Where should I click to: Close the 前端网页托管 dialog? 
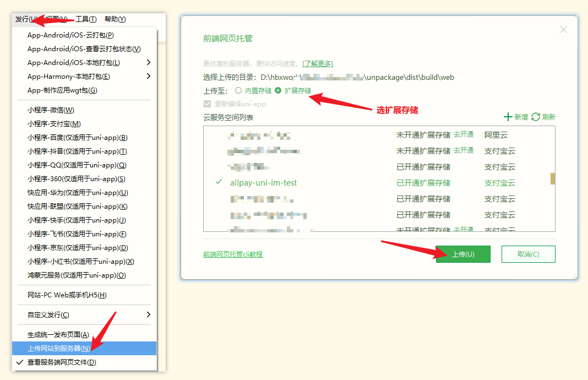click(x=563, y=30)
